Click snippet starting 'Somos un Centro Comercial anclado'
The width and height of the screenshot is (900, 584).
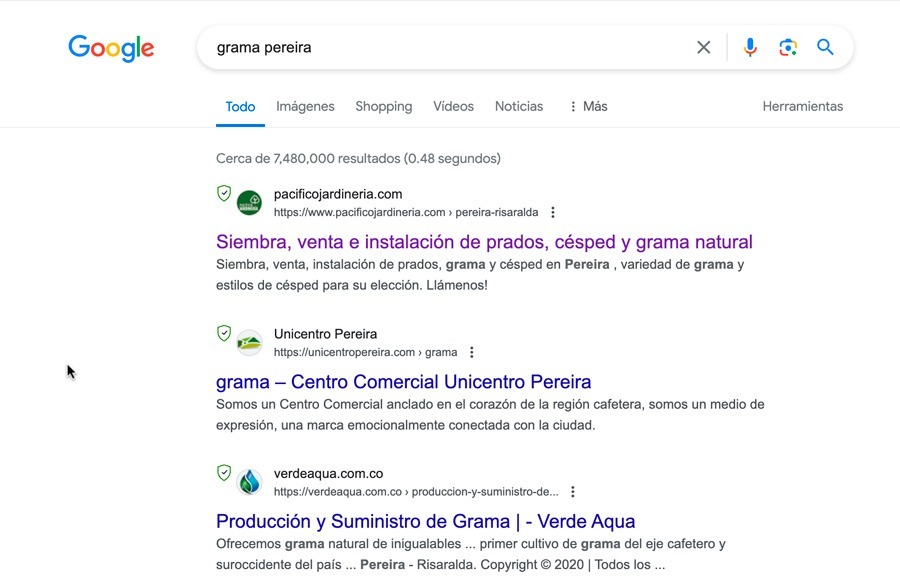coord(490,415)
